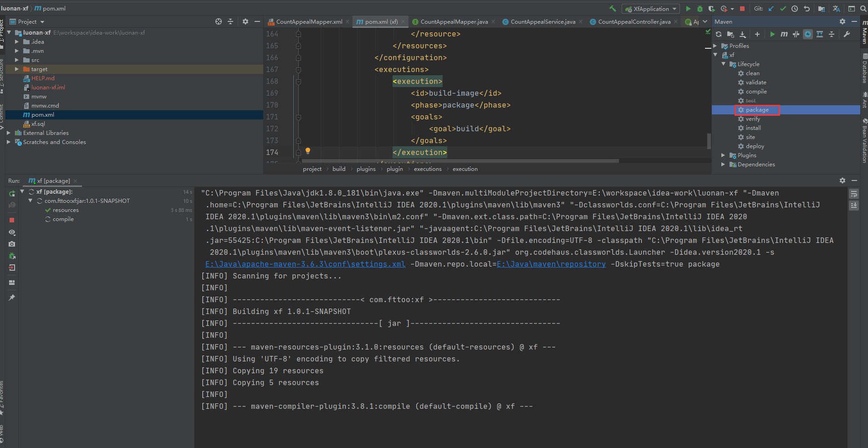Image resolution: width=868 pixels, height=448 pixels.
Task: Toggle the eye view options in the Run panel
Action: tap(12, 232)
